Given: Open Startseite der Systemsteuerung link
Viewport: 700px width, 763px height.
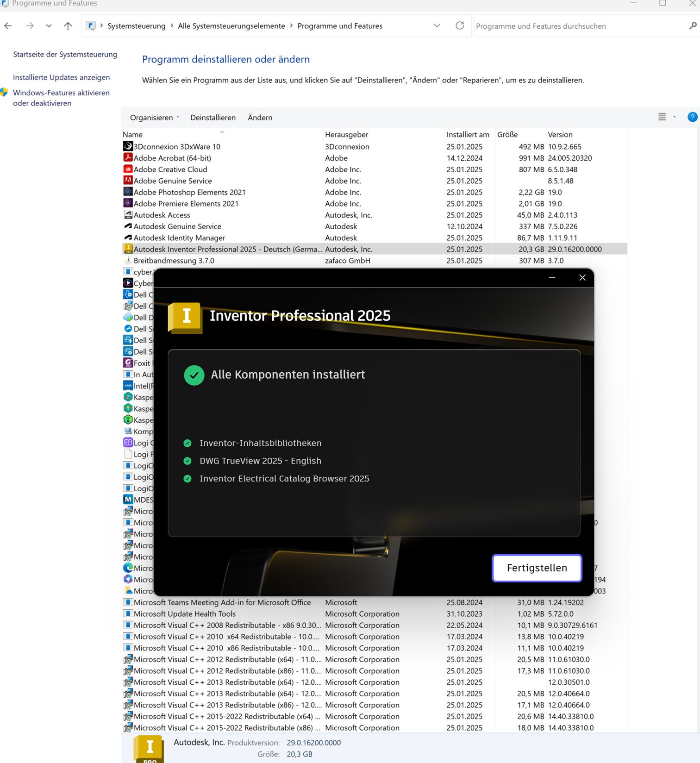Looking at the screenshot, I should pos(65,54).
